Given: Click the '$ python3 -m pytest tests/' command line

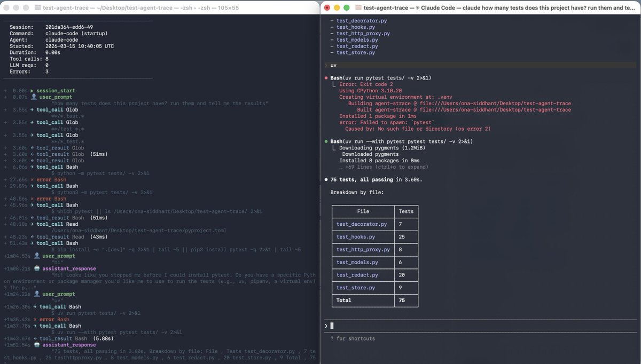Looking at the screenshot, I should coord(102,193).
